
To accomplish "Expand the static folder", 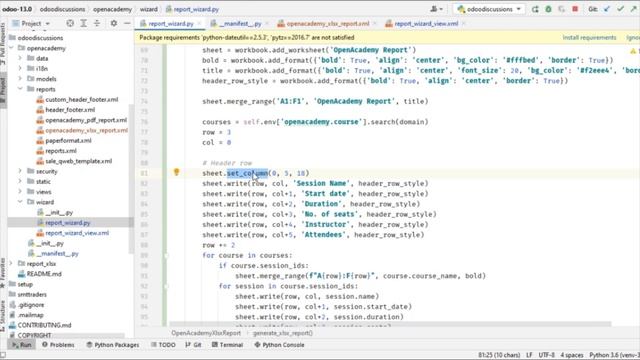I will pyautogui.click(x=20, y=182).
